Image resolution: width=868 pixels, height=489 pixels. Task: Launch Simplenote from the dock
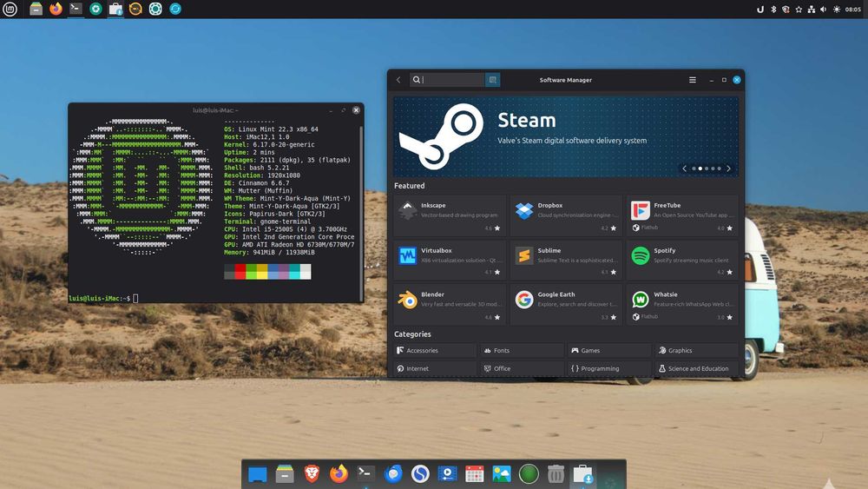420,474
